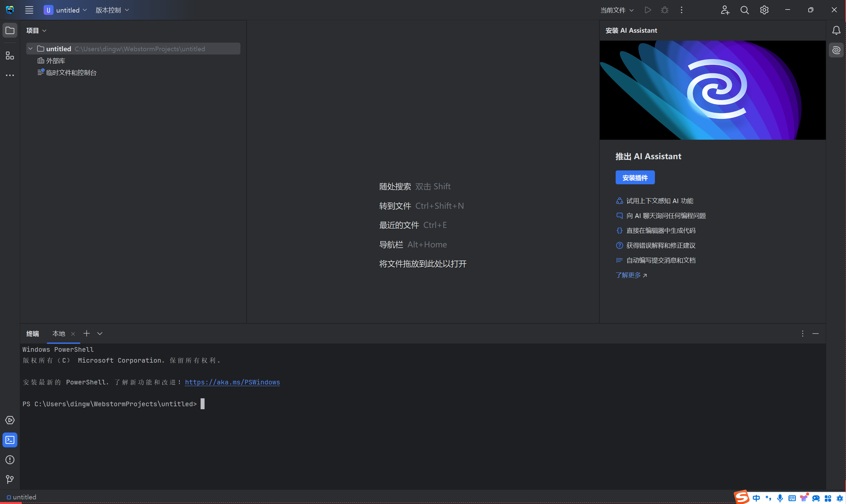Image resolution: width=846 pixels, height=504 pixels.
Task: Open the Git tool window icon
Action: tap(10, 479)
